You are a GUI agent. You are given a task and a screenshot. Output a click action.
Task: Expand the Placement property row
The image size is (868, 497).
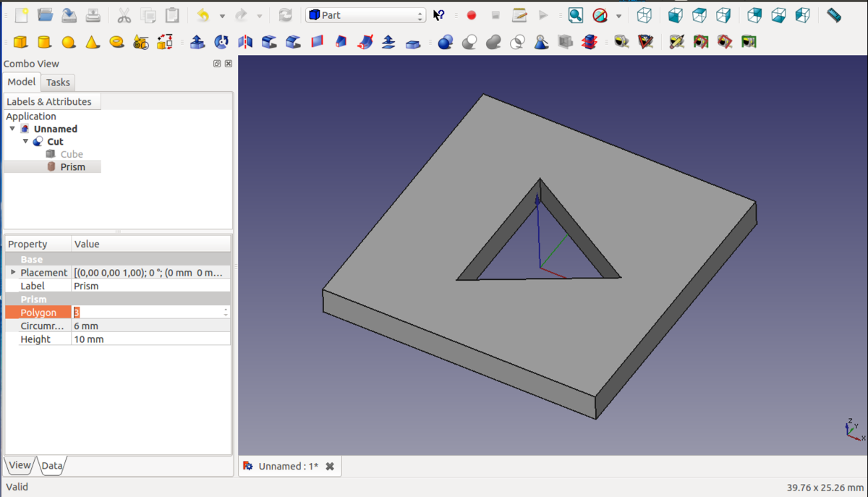coord(13,272)
